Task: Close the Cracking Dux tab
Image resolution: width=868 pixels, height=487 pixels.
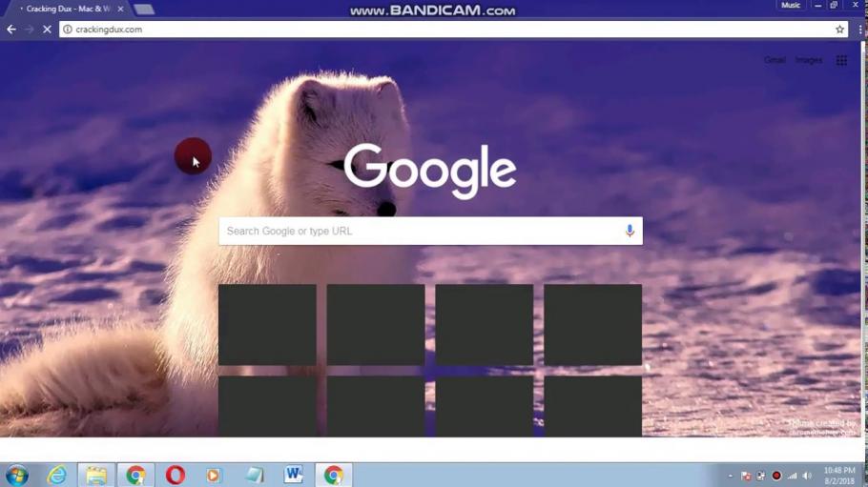Action: pyautogui.click(x=121, y=9)
